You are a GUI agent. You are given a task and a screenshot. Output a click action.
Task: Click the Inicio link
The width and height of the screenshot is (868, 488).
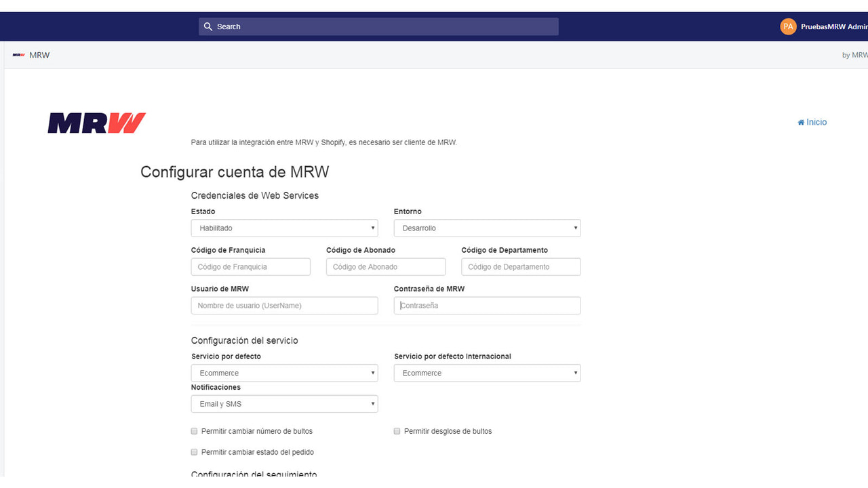tap(816, 121)
